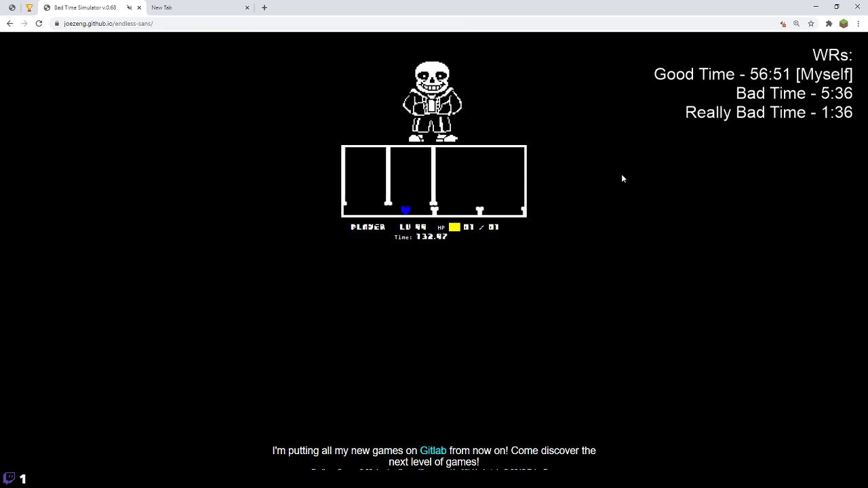Click the browser forward arrow

coord(24,24)
